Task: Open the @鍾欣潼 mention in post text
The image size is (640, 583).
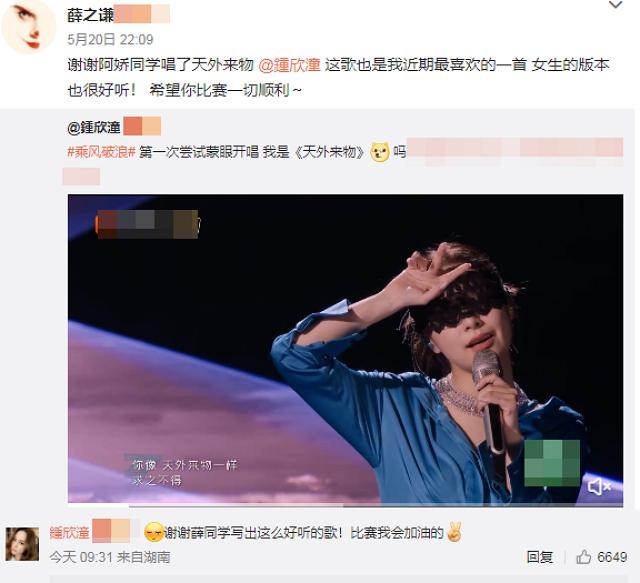Action: pyautogui.click(x=289, y=65)
